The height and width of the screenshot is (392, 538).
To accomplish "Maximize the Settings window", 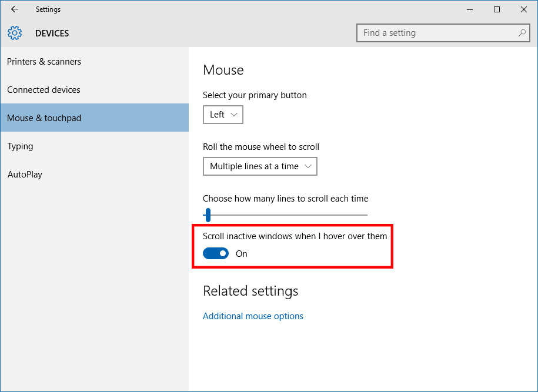I will coord(496,9).
